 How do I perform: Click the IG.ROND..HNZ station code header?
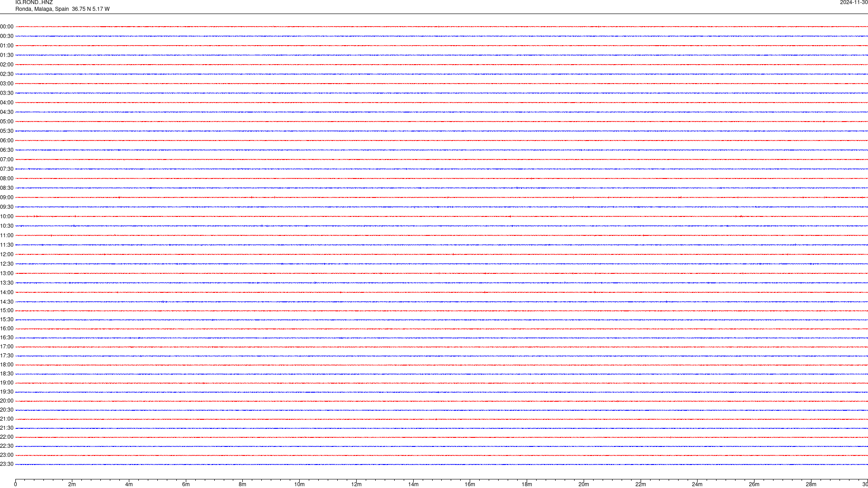[x=34, y=3]
